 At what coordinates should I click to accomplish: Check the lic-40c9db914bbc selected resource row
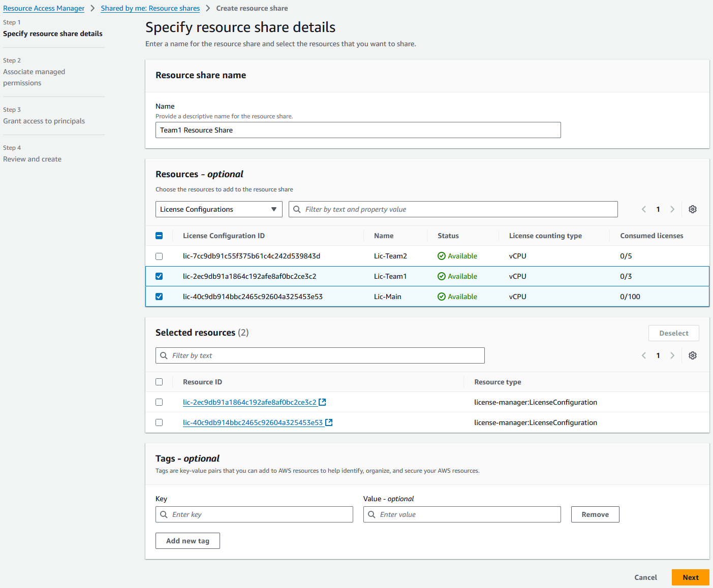159,422
